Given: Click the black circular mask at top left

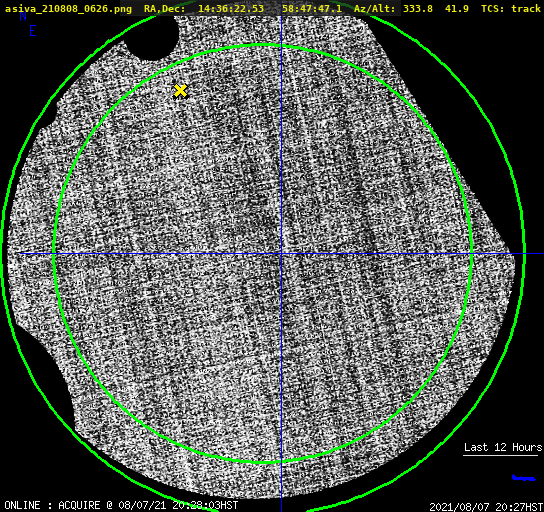Looking at the screenshot, I should [152, 37].
